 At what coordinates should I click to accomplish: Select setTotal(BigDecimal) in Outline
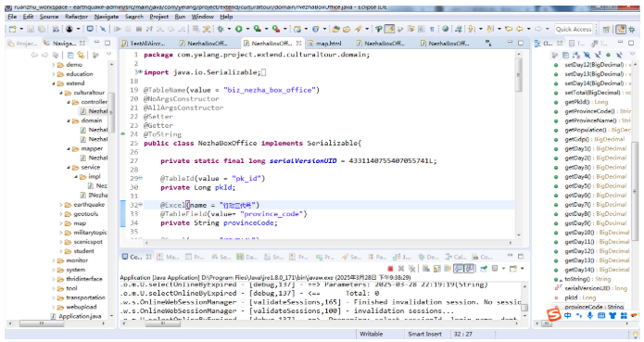tap(592, 93)
